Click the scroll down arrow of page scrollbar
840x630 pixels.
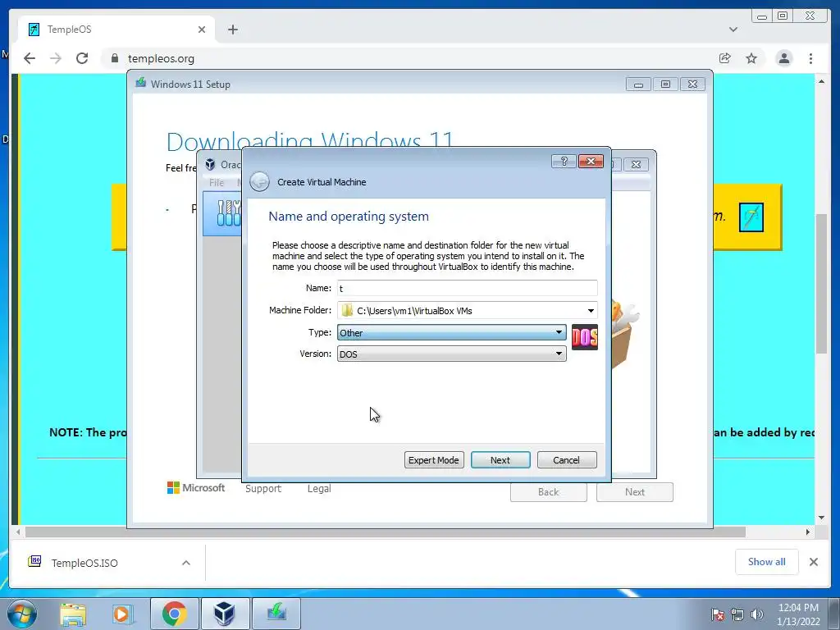821,518
